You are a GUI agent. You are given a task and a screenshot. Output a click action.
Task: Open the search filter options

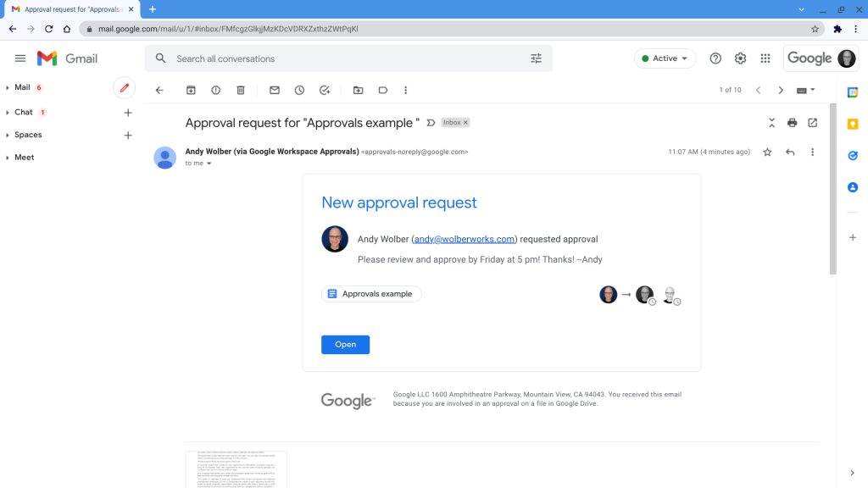pos(536,58)
